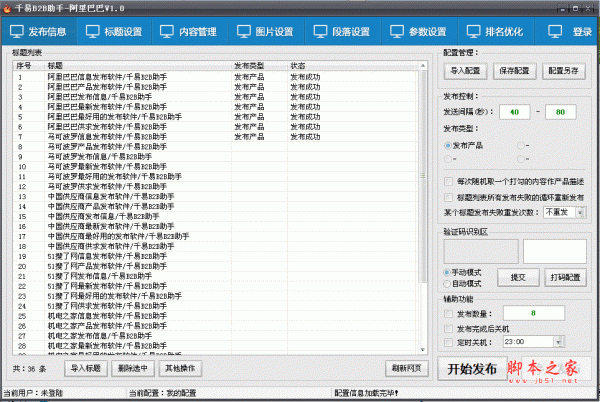
Task: Click the monitor icon beside 参数设置
Action: tap(397, 32)
